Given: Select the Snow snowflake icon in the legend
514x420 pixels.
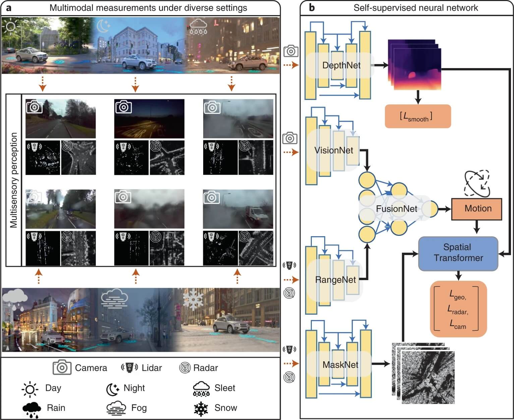Looking at the screenshot, I should [x=201, y=409].
